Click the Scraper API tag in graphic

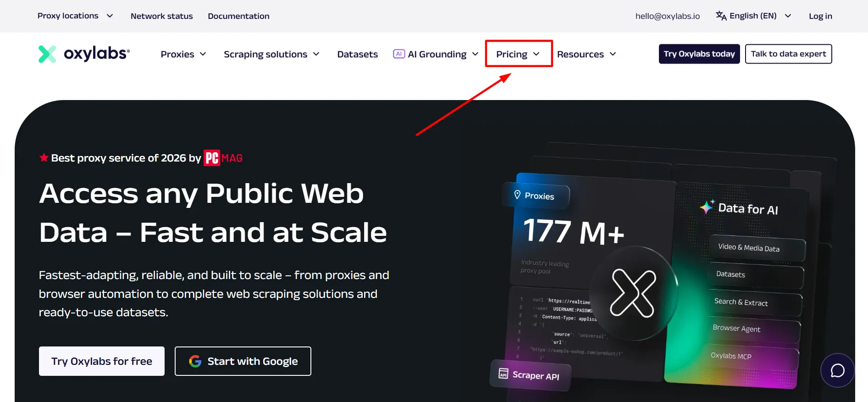pyautogui.click(x=531, y=375)
